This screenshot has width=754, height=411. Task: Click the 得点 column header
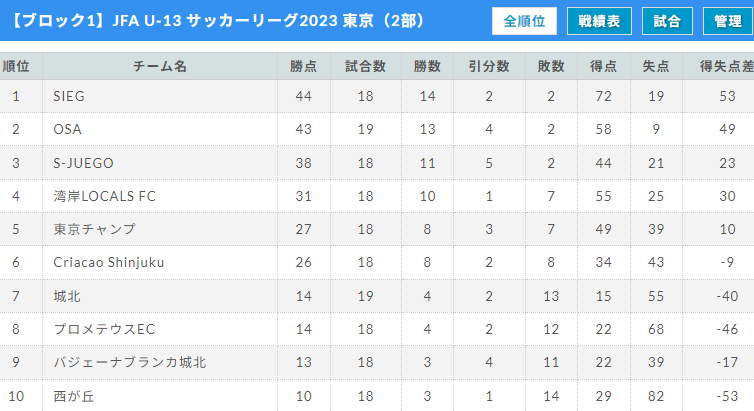[x=603, y=66]
